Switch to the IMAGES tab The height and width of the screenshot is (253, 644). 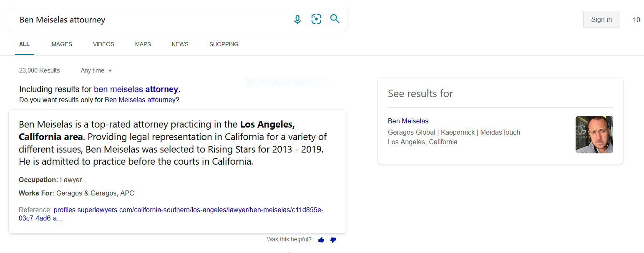[x=61, y=44]
